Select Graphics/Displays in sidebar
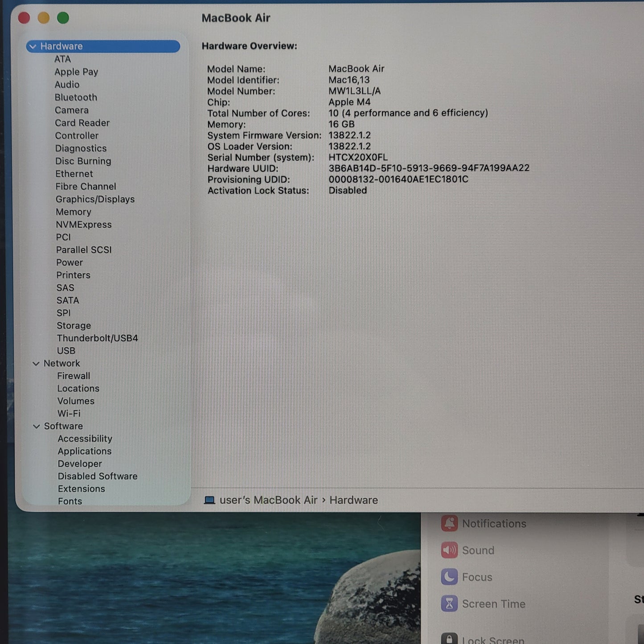This screenshot has height=644, width=644. (95, 199)
